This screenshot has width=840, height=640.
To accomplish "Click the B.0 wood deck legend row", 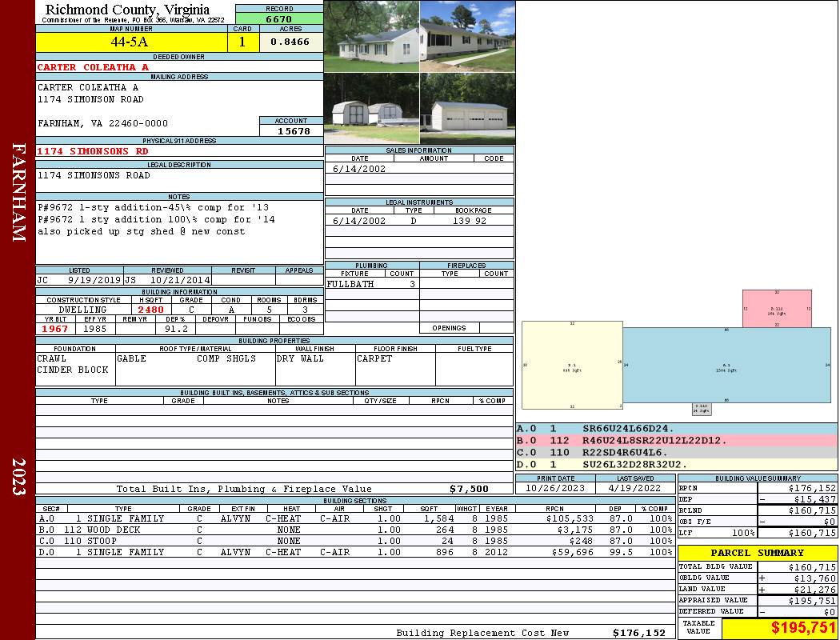I will 677,441.
